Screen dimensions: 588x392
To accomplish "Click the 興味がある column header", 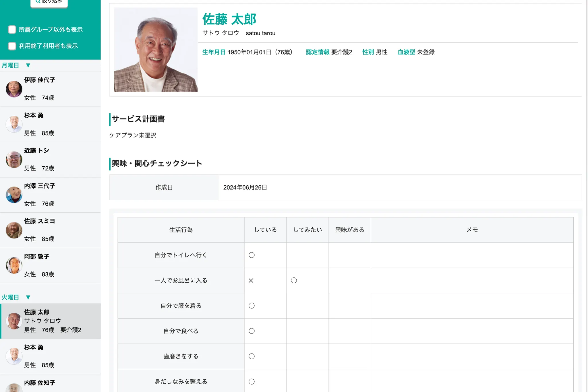I will tap(350, 230).
